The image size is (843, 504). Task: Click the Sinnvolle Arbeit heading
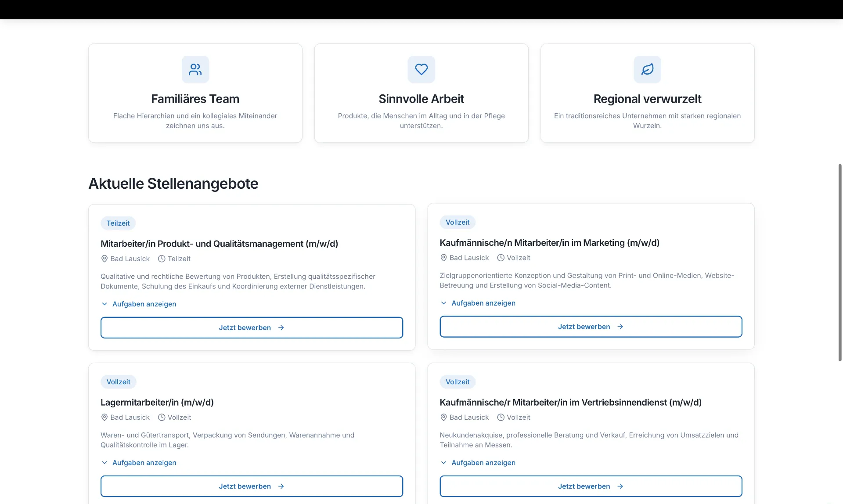(x=421, y=99)
